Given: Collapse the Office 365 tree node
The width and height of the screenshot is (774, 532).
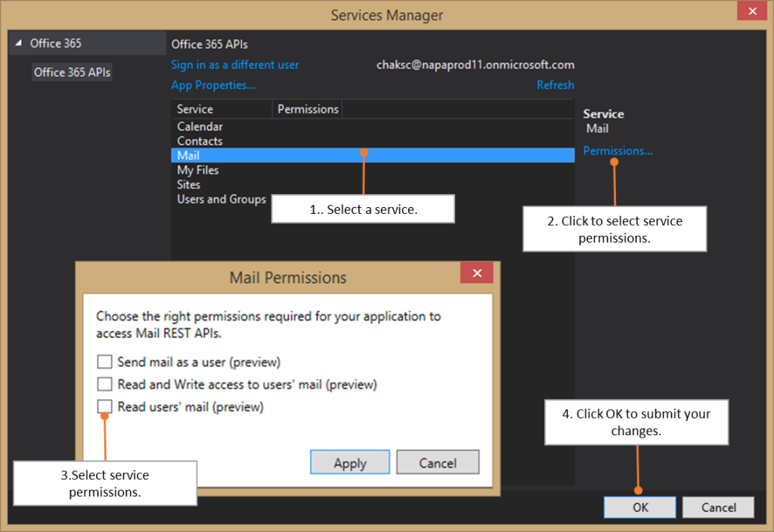Looking at the screenshot, I should [19, 44].
